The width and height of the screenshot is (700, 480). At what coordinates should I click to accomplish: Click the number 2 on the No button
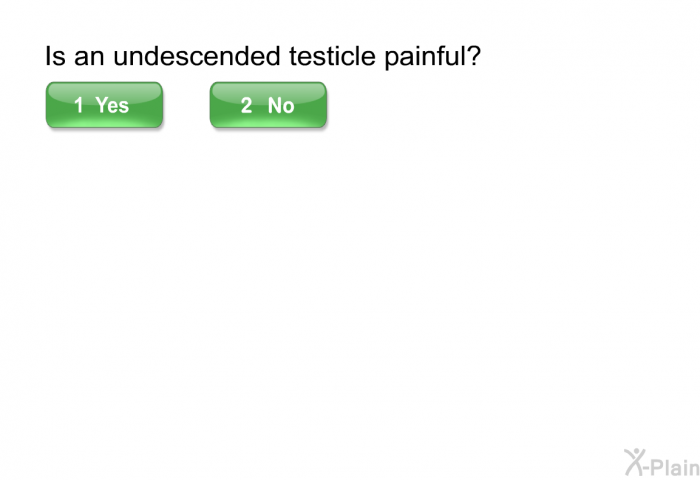[x=246, y=105]
